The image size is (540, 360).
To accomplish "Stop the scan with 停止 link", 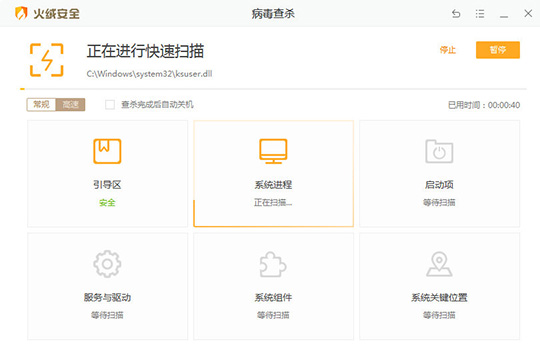I will tap(447, 50).
